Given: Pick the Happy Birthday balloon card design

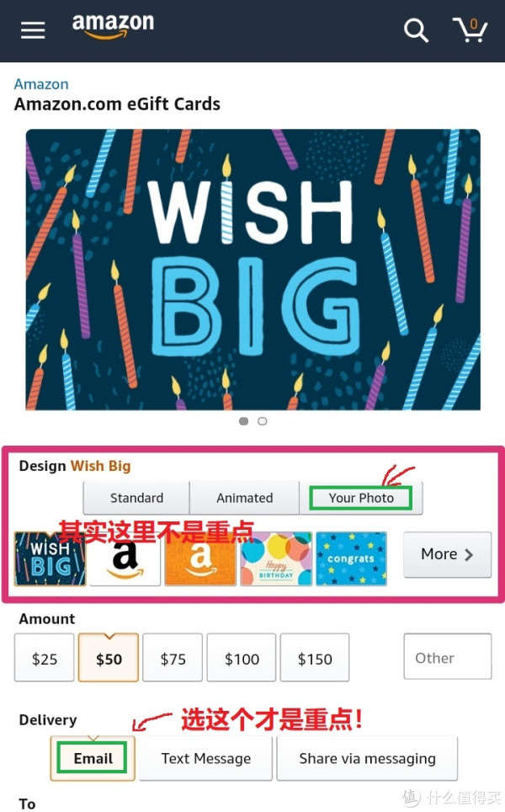Looking at the screenshot, I should click(x=276, y=558).
